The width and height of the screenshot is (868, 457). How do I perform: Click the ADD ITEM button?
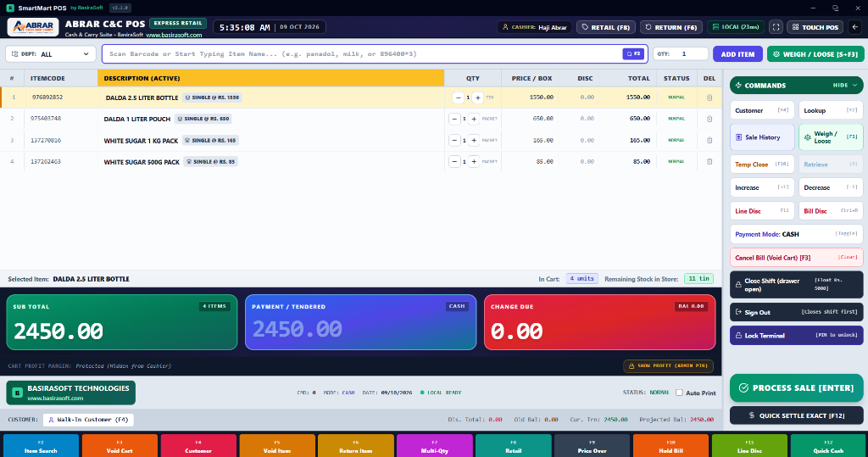click(737, 54)
